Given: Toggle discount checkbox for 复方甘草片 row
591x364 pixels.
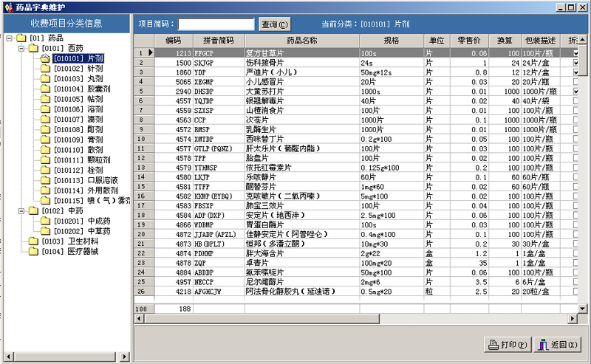Looking at the screenshot, I should pos(575,53).
